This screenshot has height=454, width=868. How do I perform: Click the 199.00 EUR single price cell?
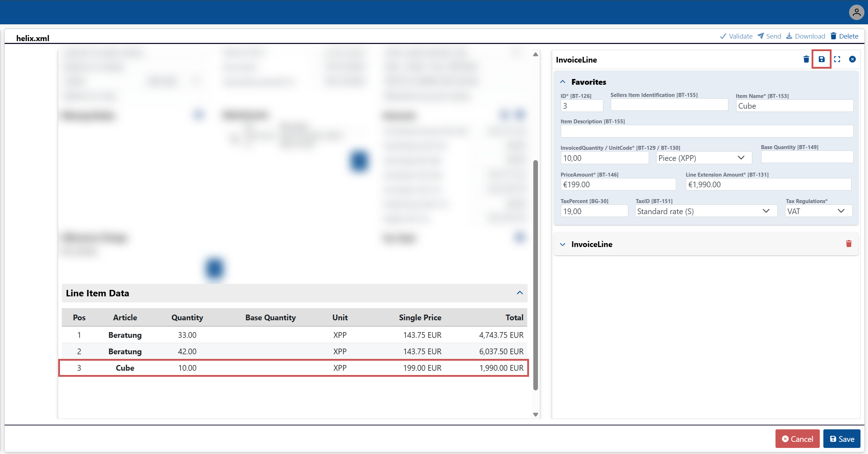coord(422,368)
